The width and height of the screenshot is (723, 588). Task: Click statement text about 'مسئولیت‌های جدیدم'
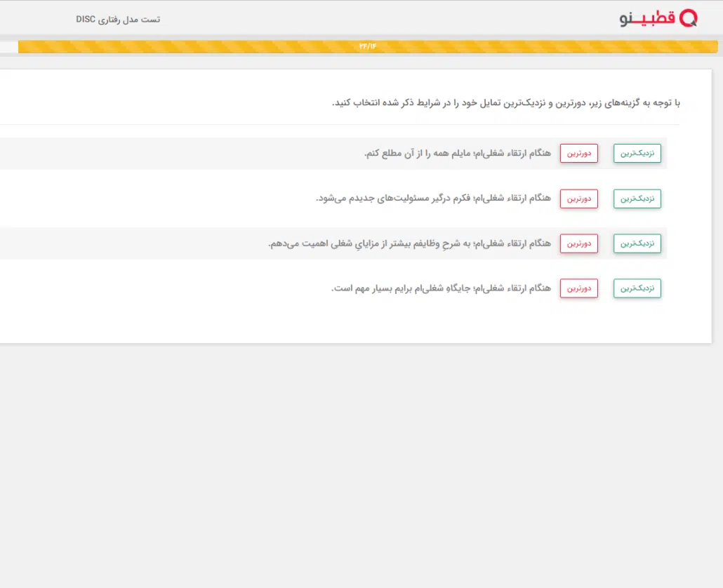433,199
